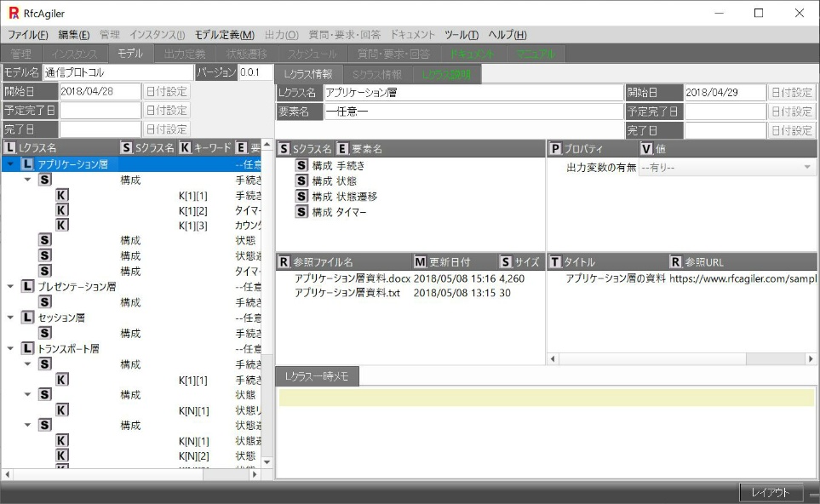Switch to the モデル tab
Image resolution: width=820 pixels, height=504 pixels.
pyautogui.click(x=130, y=54)
